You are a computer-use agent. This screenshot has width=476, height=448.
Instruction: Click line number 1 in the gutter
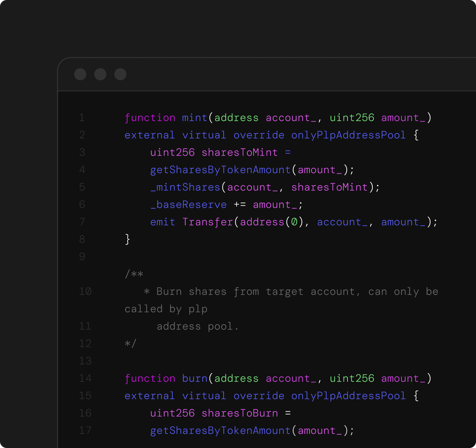click(x=82, y=118)
